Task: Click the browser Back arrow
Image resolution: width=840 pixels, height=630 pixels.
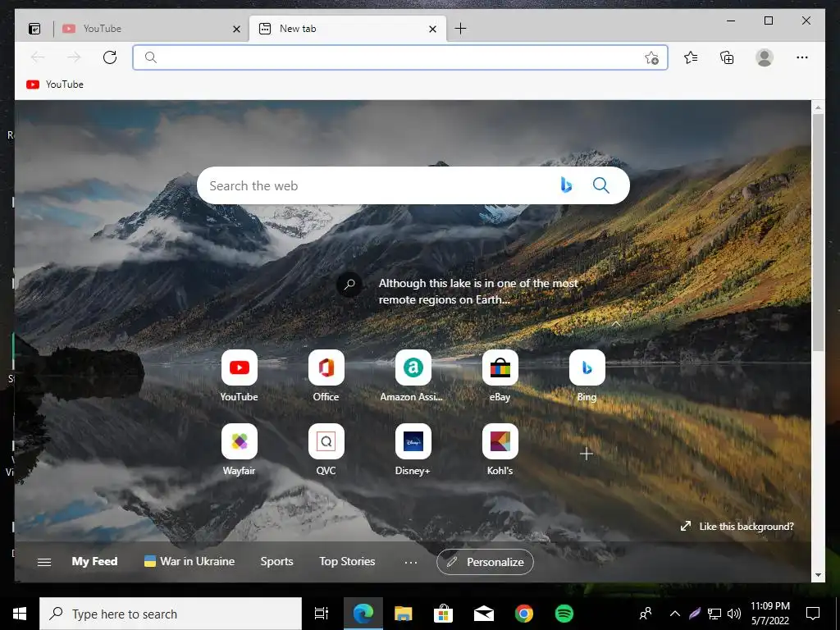Action: (38, 57)
